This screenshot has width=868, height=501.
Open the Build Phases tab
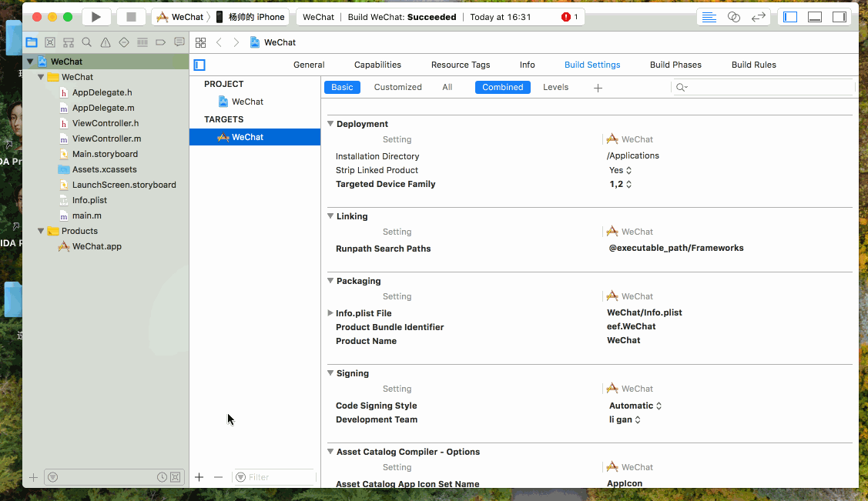click(x=675, y=65)
